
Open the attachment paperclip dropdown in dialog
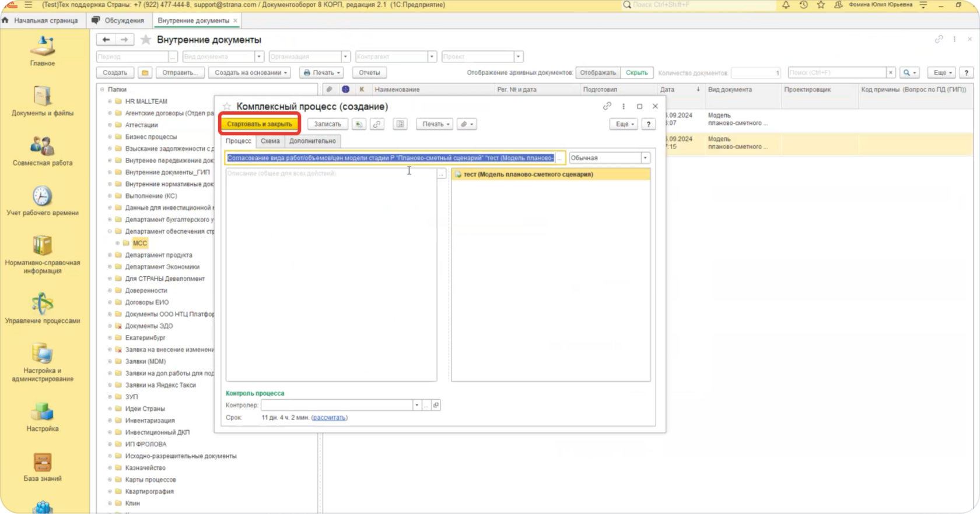pos(466,124)
